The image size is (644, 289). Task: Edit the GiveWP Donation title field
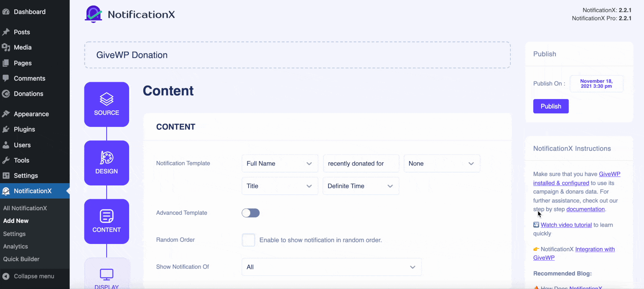(x=297, y=55)
